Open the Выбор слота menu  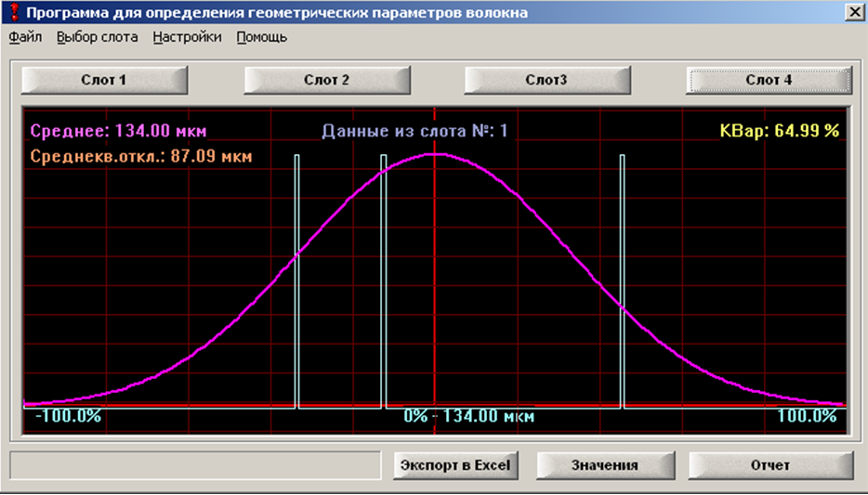[98, 37]
